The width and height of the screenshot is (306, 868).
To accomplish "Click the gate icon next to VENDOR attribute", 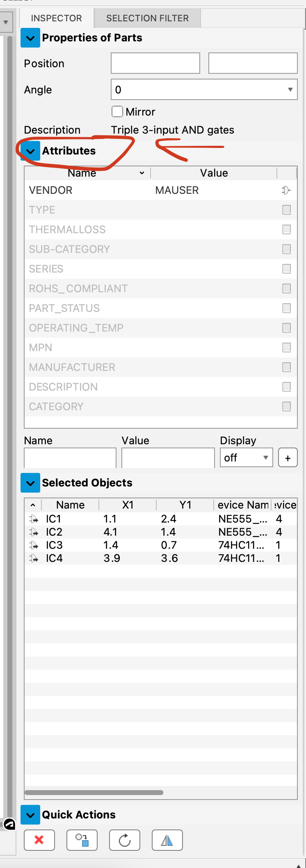I will 286,190.
